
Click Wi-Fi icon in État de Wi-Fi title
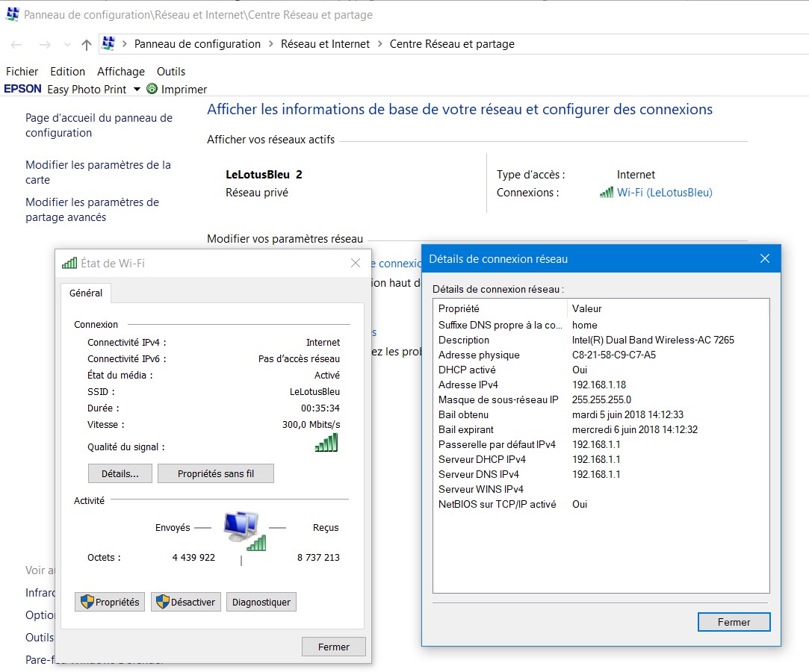pyautogui.click(x=69, y=263)
